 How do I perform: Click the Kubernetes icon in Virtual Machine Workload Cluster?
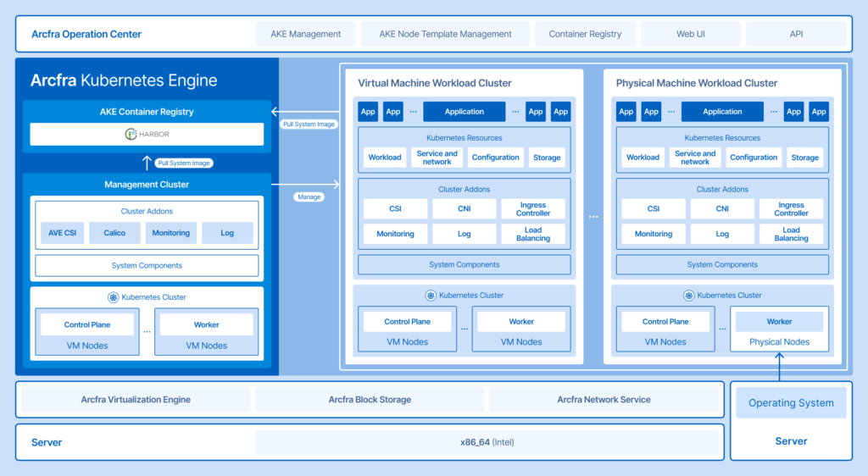(x=431, y=296)
